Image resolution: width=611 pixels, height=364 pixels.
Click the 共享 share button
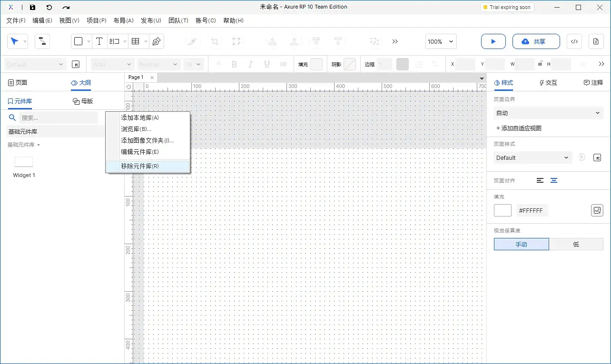536,41
